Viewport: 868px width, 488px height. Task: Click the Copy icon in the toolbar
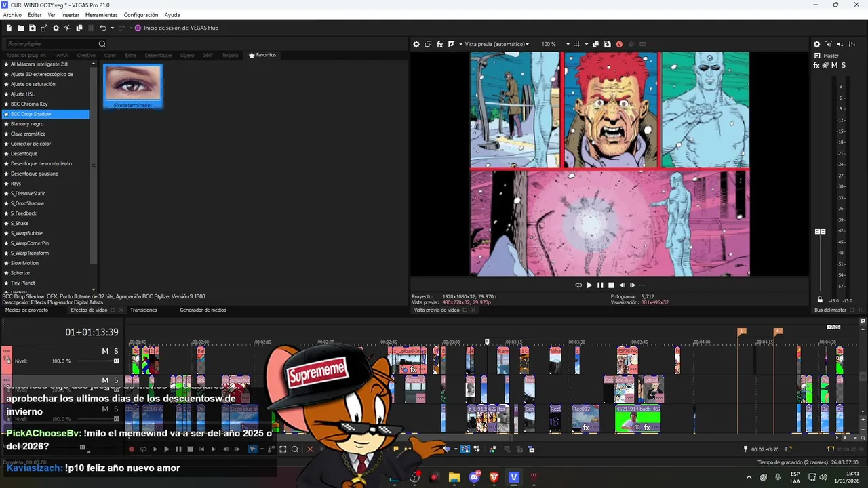79,28
